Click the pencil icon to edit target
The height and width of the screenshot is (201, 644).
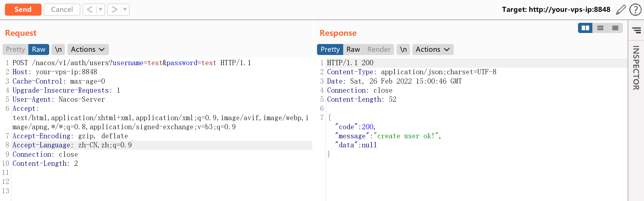(x=621, y=10)
